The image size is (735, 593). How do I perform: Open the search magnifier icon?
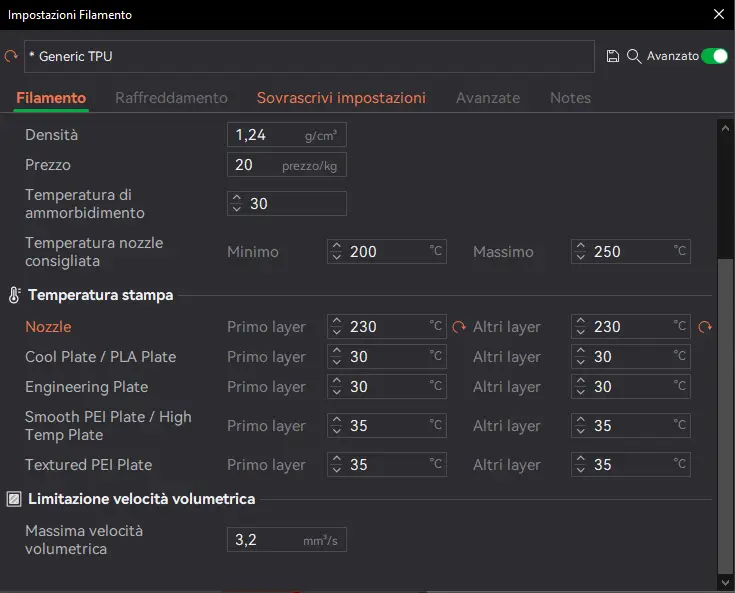point(634,56)
